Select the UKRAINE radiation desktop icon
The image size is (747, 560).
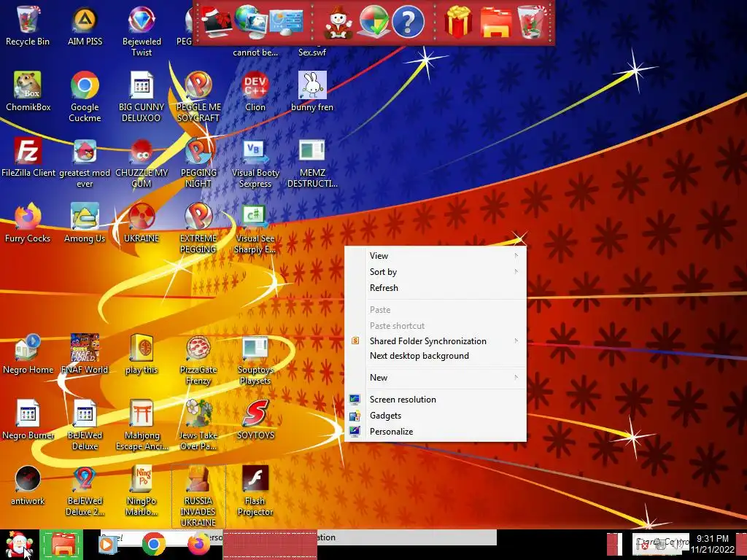[142, 223]
